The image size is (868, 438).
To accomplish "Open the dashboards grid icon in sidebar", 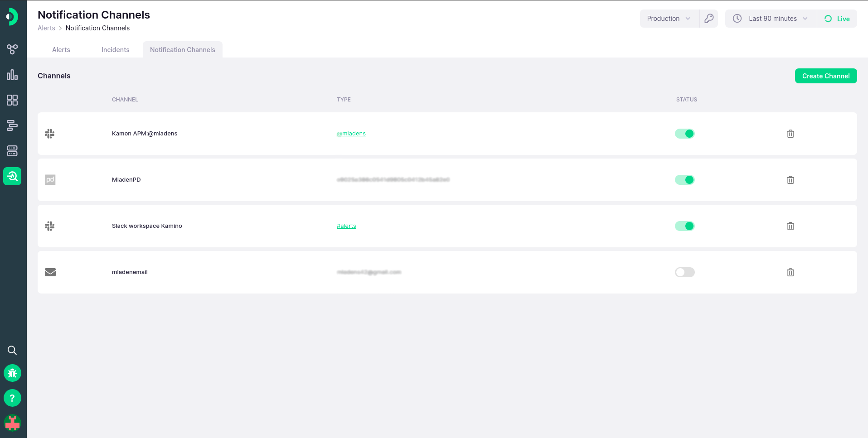I will (x=12, y=100).
